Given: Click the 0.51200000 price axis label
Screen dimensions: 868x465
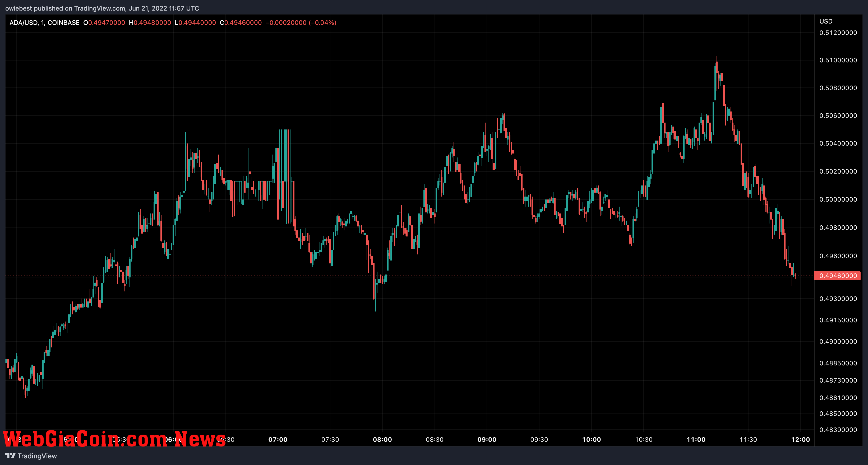Looking at the screenshot, I should [838, 33].
